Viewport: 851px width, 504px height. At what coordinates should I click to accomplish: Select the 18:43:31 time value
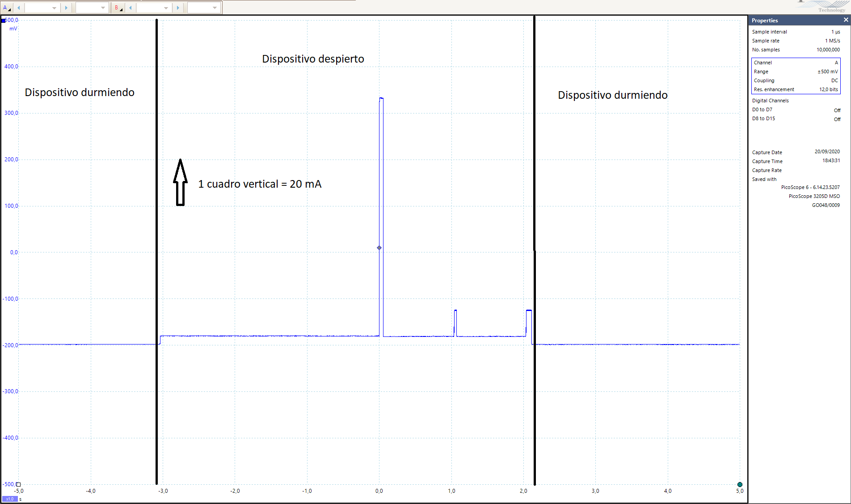831,160
